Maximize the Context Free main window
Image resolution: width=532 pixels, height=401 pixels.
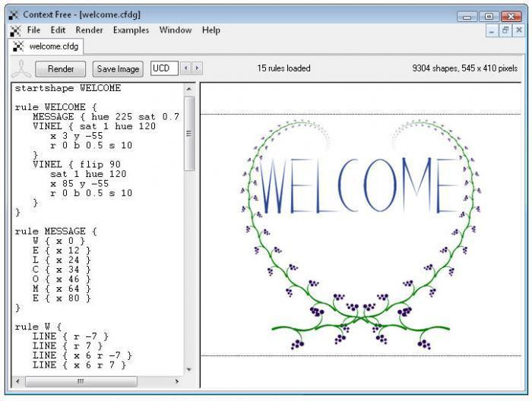tap(489, 17)
